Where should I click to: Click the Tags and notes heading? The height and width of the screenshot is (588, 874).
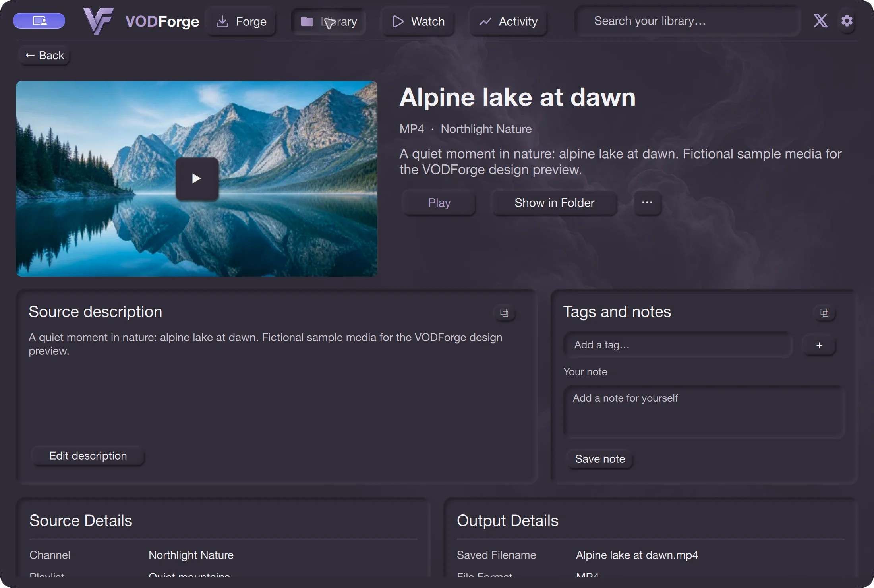tap(617, 312)
